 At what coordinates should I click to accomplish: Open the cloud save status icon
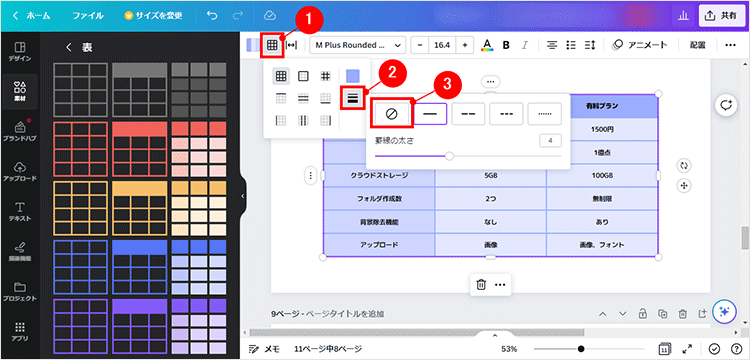[x=270, y=15]
